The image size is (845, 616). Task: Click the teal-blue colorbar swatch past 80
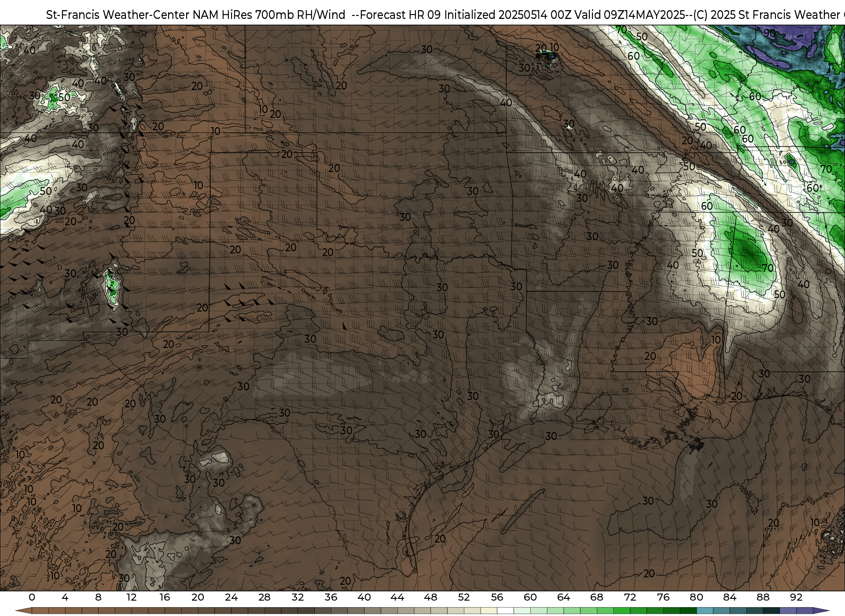click(705, 611)
